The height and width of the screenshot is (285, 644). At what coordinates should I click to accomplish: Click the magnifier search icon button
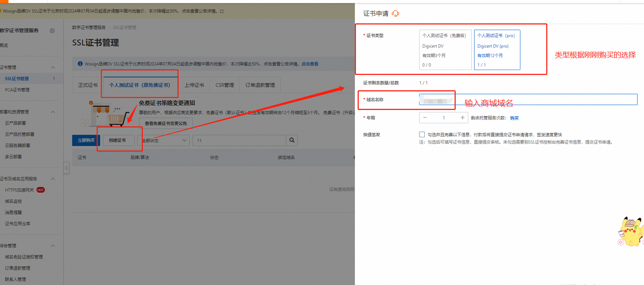pos(292,140)
